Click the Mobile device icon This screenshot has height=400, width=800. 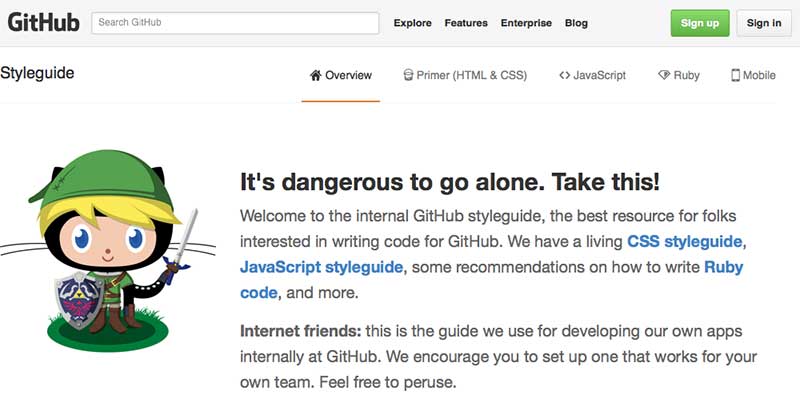click(735, 76)
